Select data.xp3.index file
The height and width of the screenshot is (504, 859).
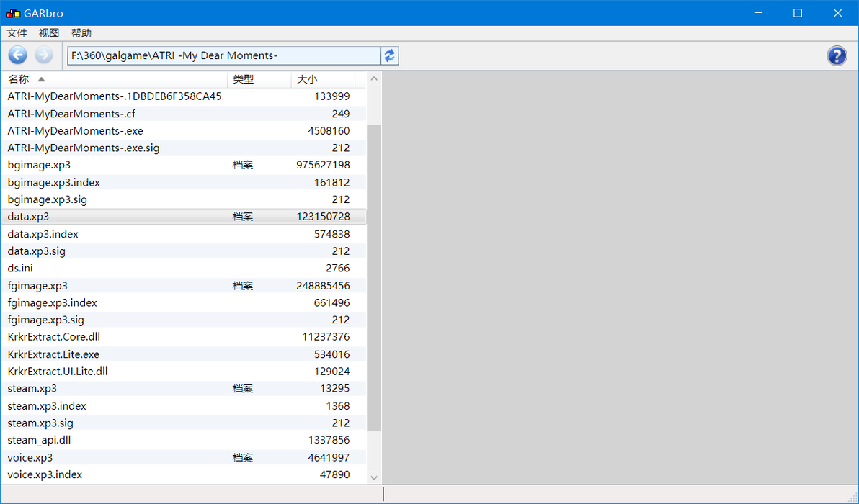[x=184, y=234]
